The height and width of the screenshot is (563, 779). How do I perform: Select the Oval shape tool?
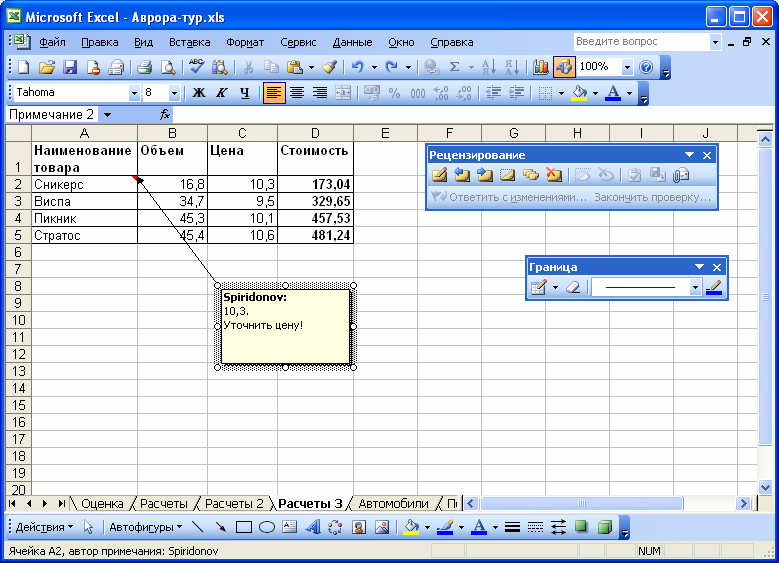[267, 527]
